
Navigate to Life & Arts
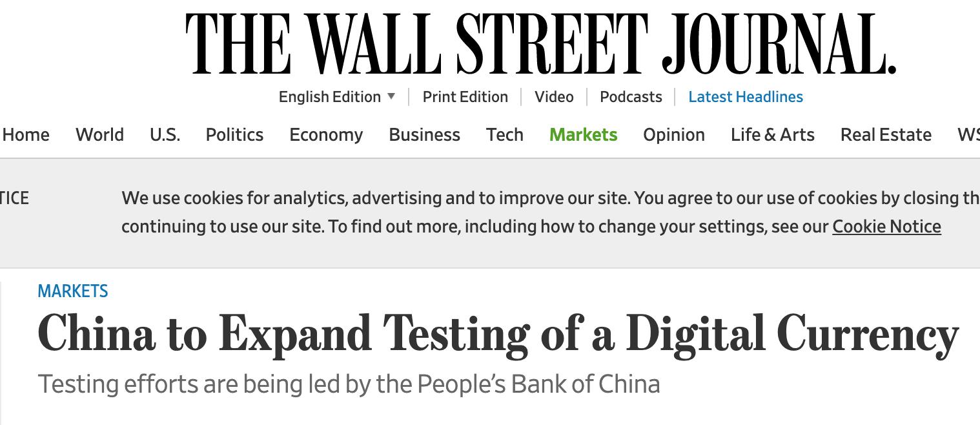coord(772,134)
